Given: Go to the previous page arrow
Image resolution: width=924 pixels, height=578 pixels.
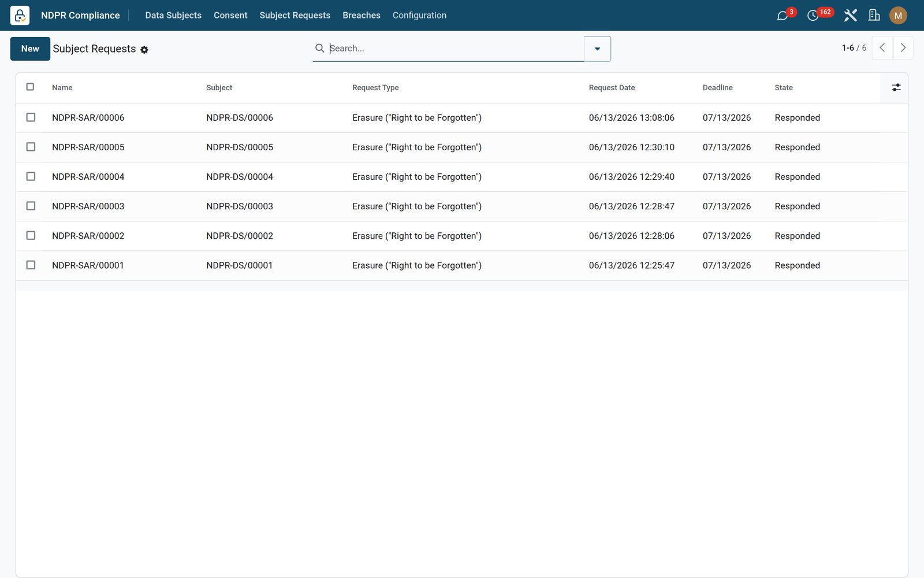Looking at the screenshot, I should point(882,48).
